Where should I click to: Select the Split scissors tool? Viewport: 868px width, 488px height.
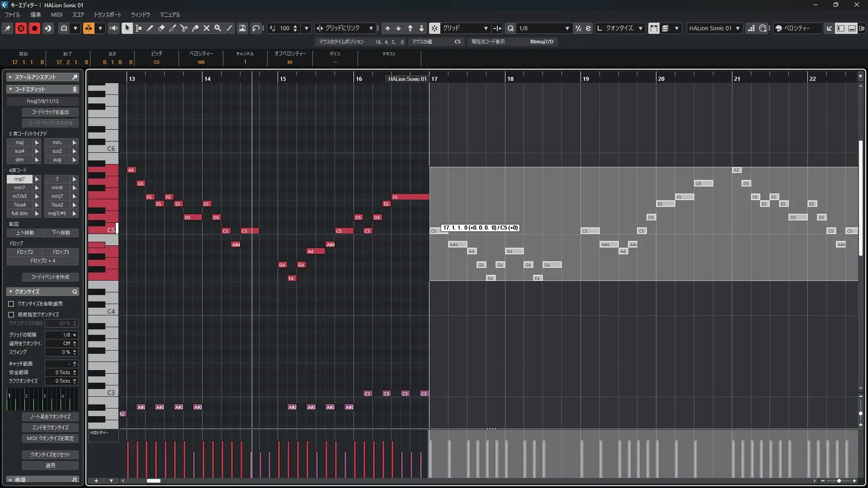pos(184,28)
